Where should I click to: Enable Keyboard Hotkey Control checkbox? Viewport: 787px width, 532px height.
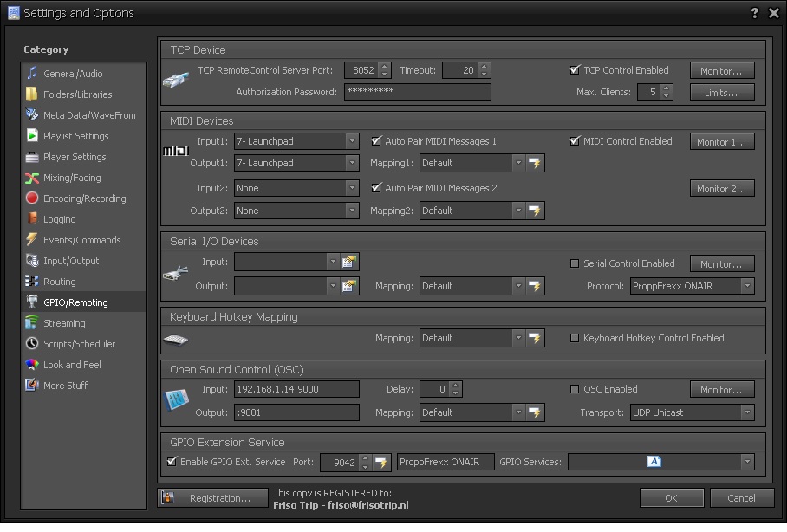point(575,338)
